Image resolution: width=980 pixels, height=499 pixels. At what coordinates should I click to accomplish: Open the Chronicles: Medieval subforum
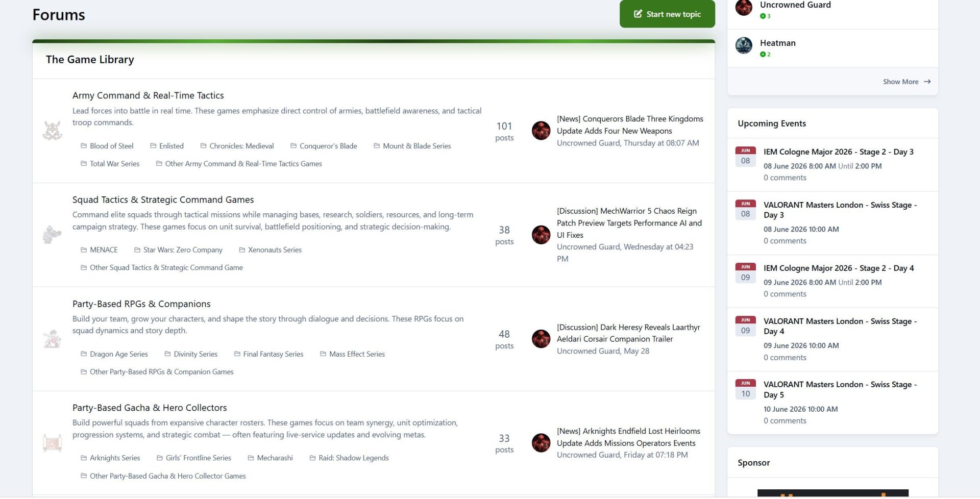pyautogui.click(x=237, y=146)
